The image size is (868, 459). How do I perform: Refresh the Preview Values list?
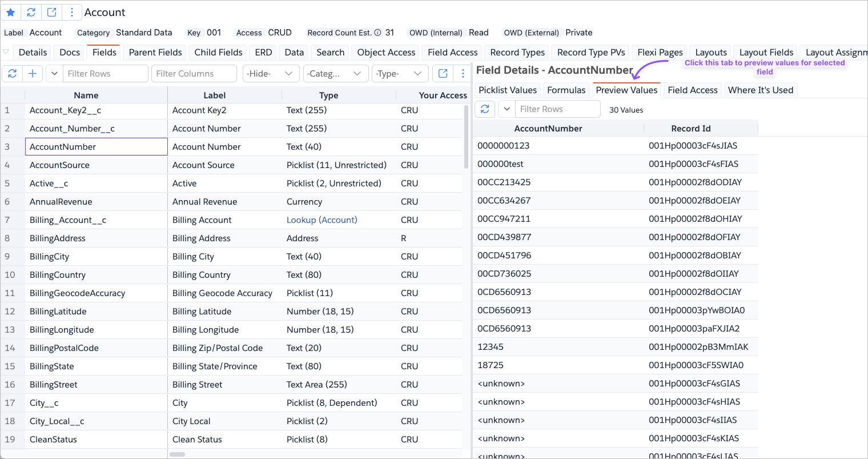click(x=485, y=109)
